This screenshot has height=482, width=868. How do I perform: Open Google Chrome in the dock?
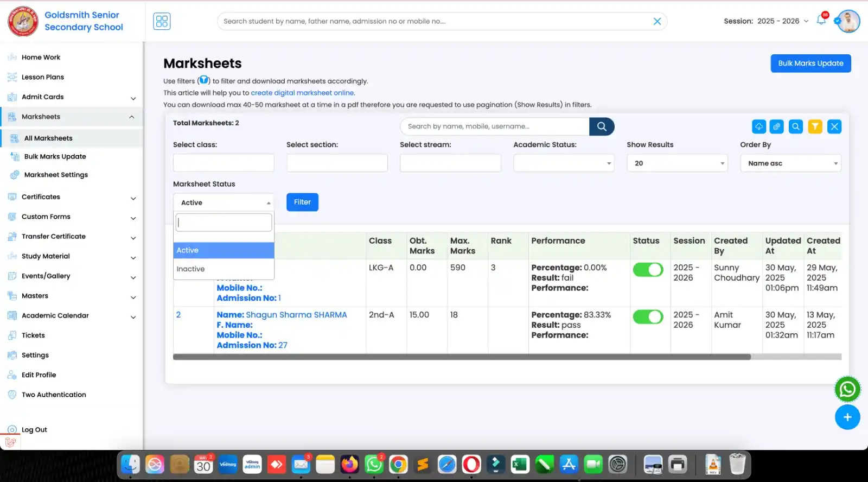pos(398,465)
